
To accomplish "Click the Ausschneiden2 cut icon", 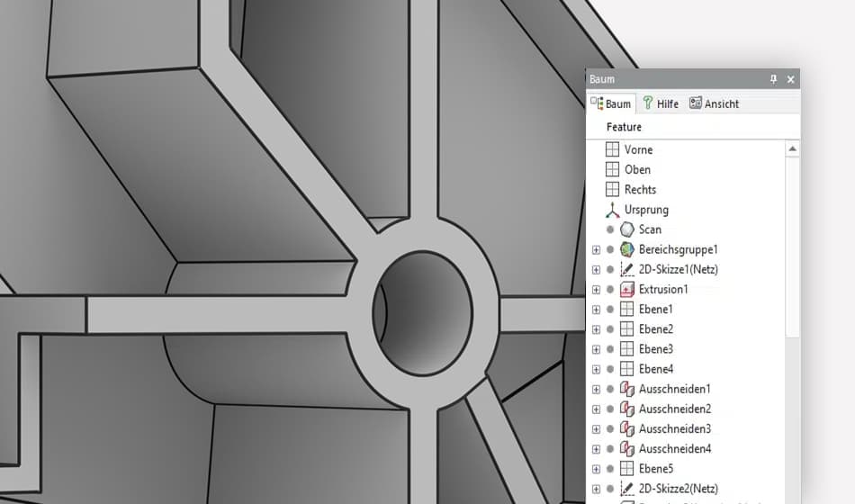I will point(627,409).
